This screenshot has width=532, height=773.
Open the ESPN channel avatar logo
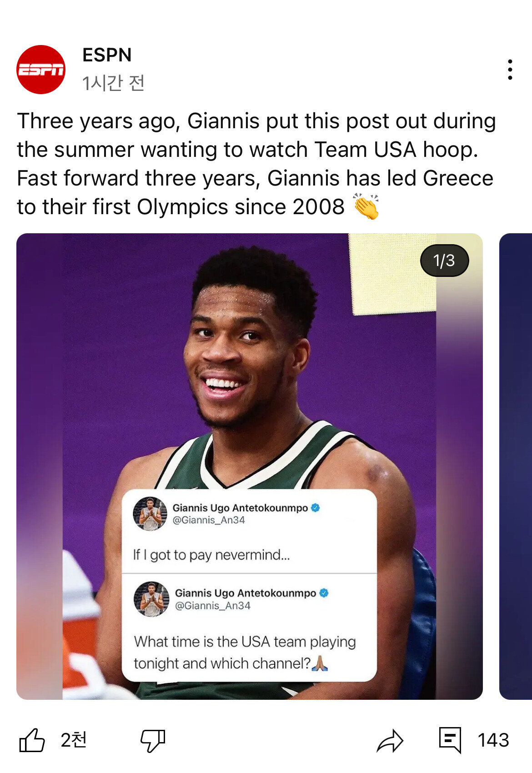click(41, 70)
